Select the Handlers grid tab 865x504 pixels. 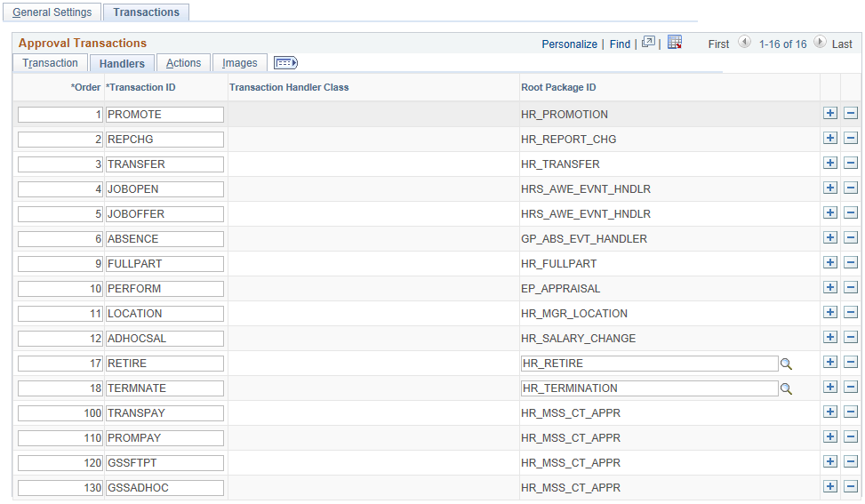[122, 63]
